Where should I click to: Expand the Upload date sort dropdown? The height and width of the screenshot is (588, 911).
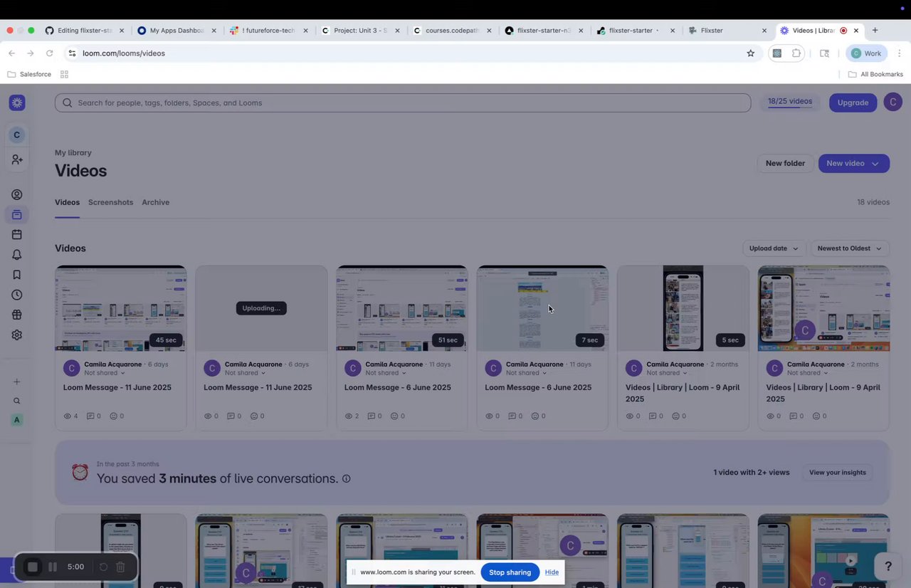(x=774, y=248)
